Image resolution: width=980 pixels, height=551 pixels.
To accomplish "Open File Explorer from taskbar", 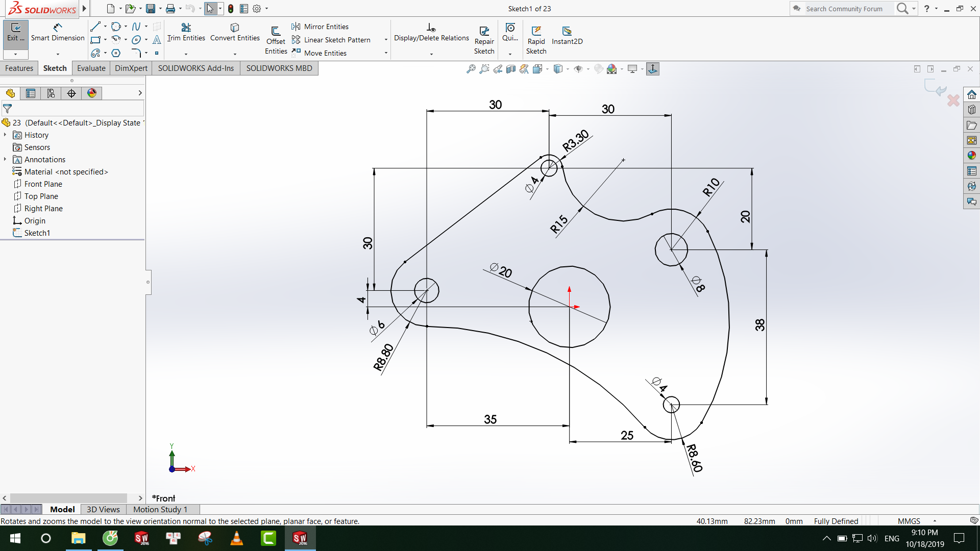I will [78, 538].
